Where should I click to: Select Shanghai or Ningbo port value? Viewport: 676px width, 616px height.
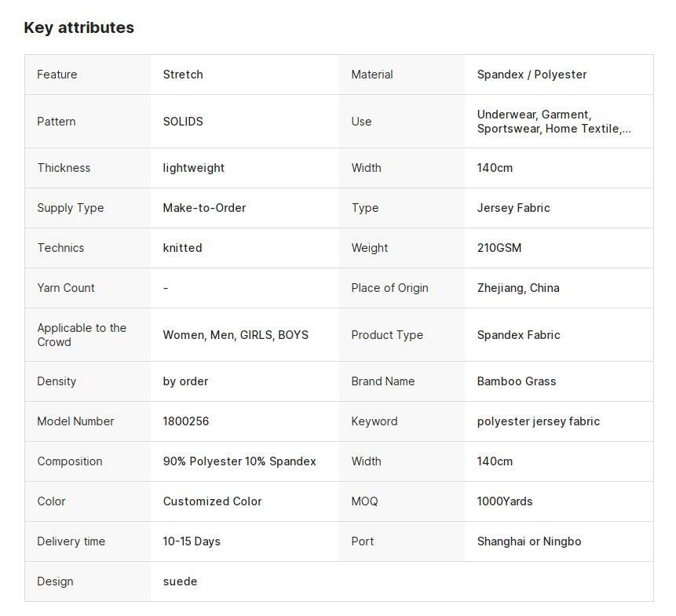(x=529, y=542)
